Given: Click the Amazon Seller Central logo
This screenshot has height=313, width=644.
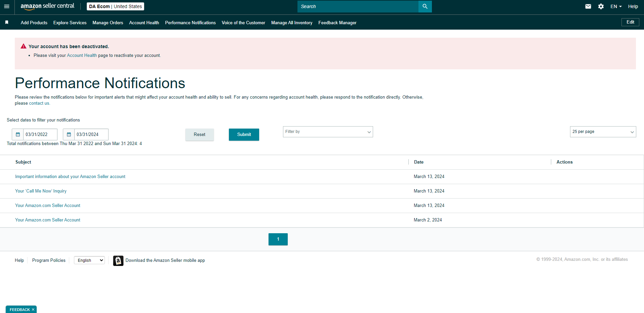Looking at the screenshot, I should coord(47,6).
